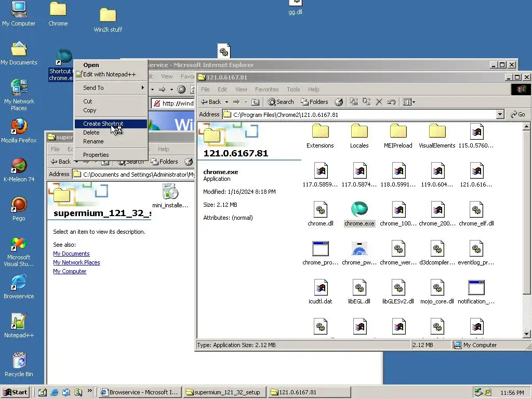The image size is (532, 399).
Task: Launch Mozilla Firefox from desktop
Action: pyautogui.click(x=19, y=130)
